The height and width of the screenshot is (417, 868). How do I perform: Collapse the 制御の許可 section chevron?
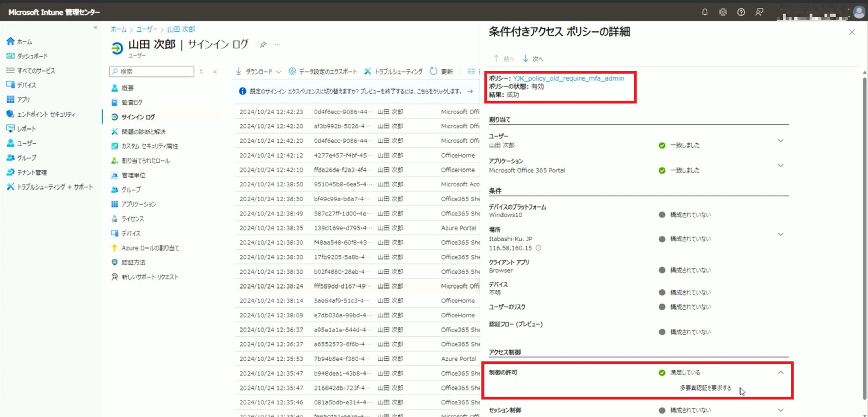click(781, 372)
